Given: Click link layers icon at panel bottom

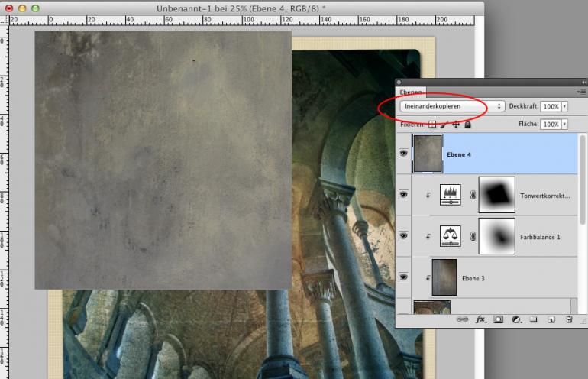Looking at the screenshot, I should pyautogui.click(x=462, y=319).
